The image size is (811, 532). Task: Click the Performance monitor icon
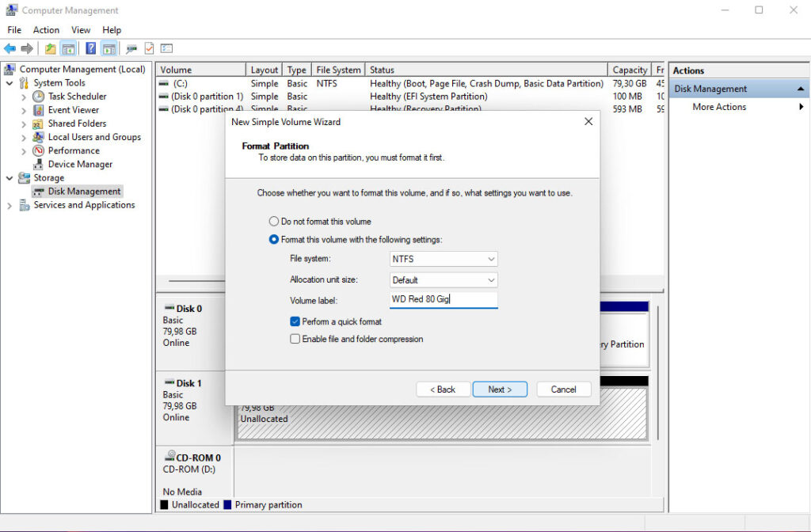point(38,150)
